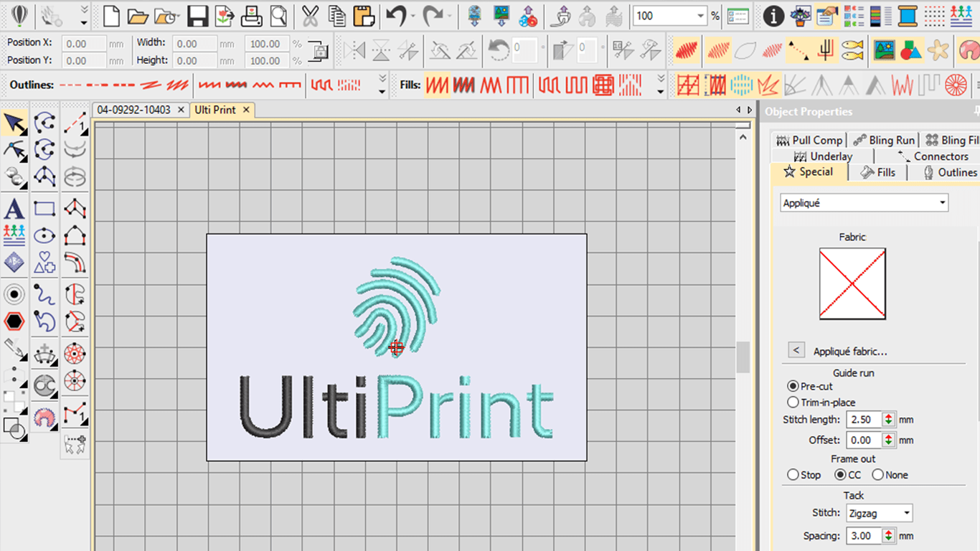Print the design with printer icon
Viewport: 980px width, 551px height.
(x=251, y=16)
